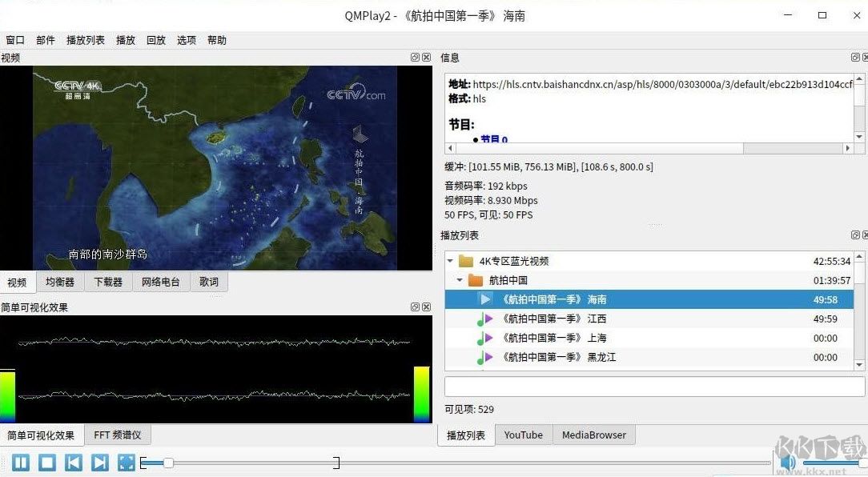
Task: Collapse the 4K专区蓝光视频 folder
Action: tap(449, 260)
